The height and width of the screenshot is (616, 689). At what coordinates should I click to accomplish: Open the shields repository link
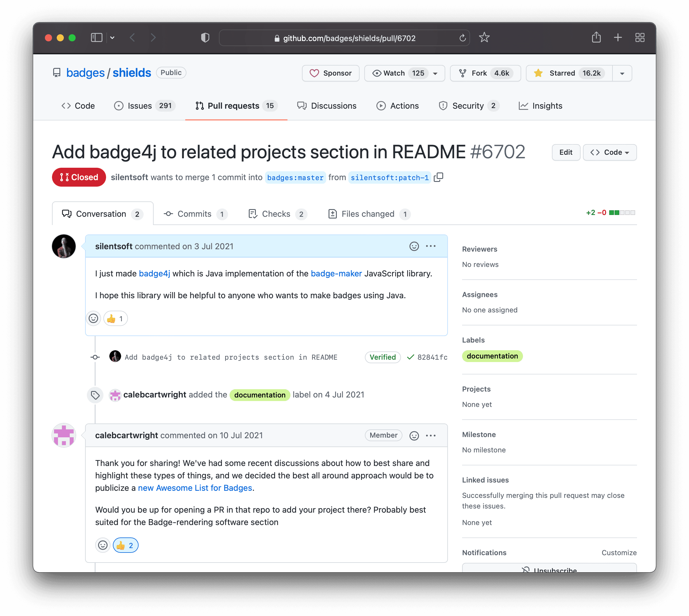click(x=132, y=73)
